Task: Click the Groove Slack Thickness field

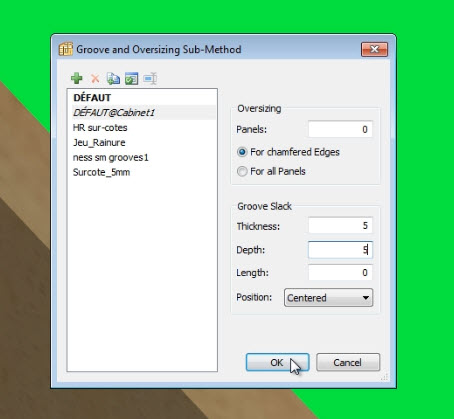Action: 340,226
